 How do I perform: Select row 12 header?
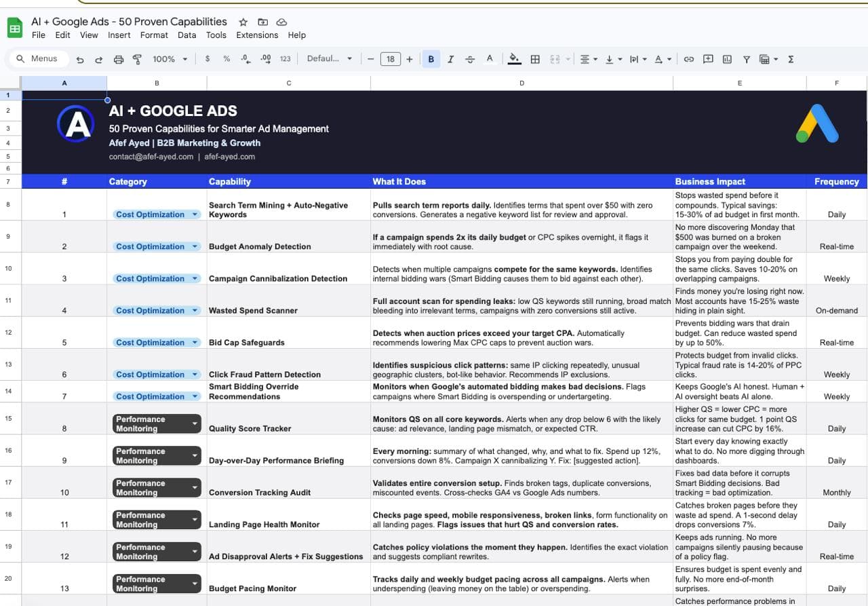[x=11, y=333]
